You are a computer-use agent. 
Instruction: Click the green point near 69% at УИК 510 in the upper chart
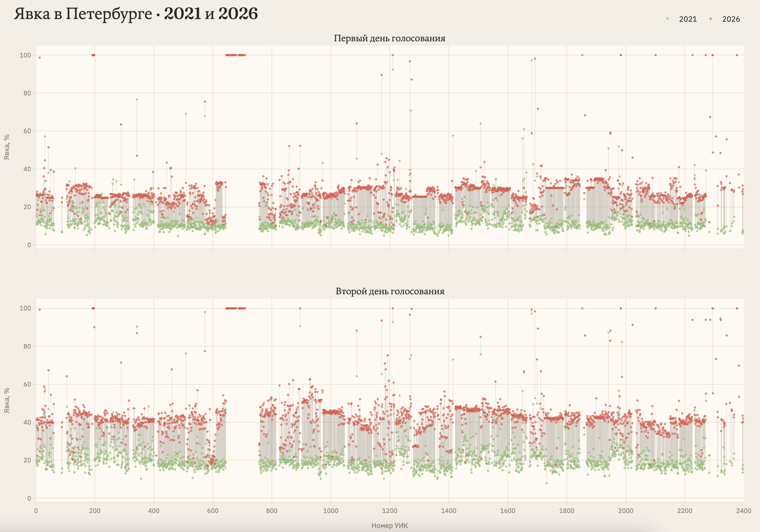click(186, 114)
